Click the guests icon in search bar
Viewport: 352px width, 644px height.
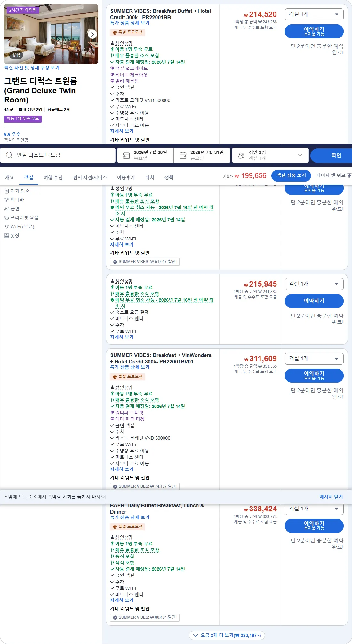[x=241, y=156]
